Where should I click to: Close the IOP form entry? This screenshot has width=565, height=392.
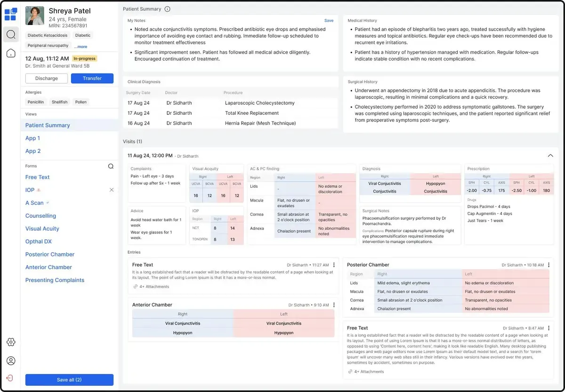[112, 190]
